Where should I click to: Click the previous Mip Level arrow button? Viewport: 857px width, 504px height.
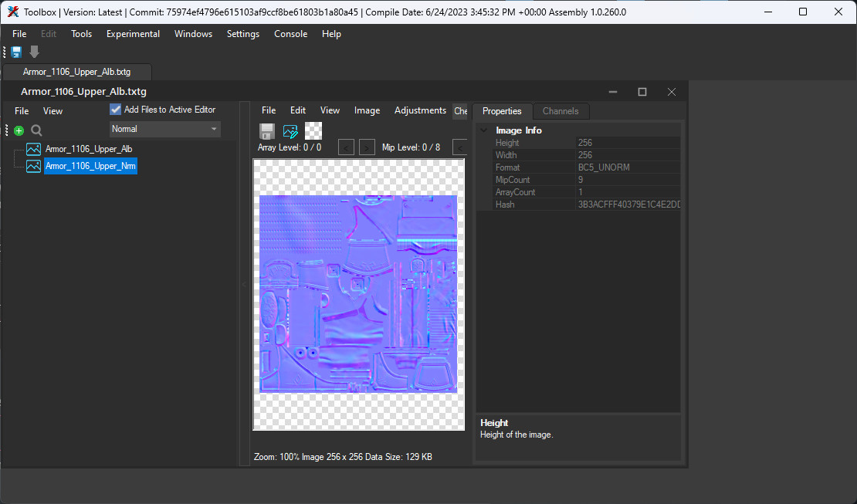click(461, 147)
